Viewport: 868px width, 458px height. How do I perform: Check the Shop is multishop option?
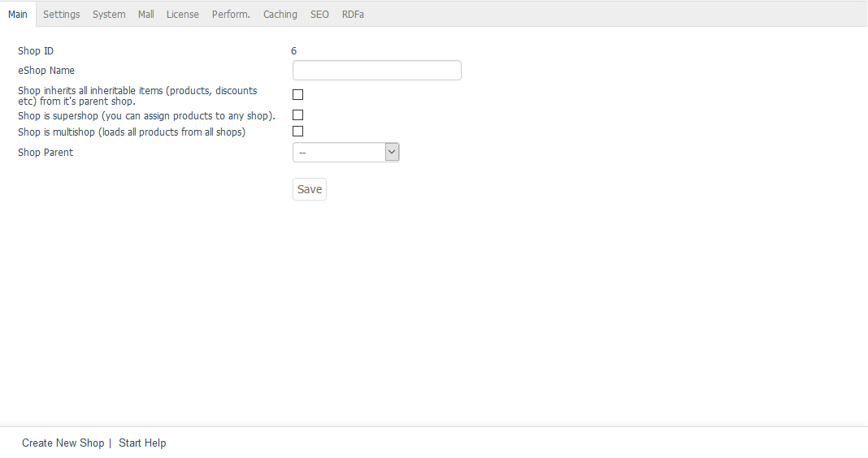pyautogui.click(x=297, y=131)
